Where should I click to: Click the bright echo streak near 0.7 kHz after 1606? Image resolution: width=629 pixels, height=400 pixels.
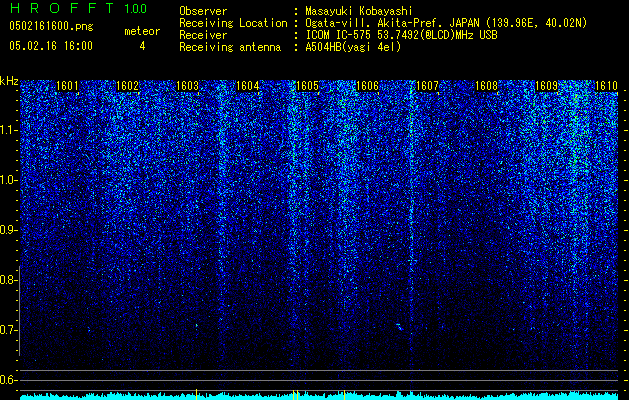pos(400,327)
